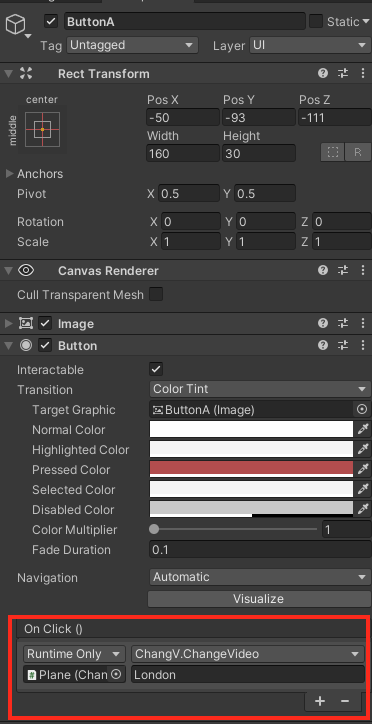Open Canvas Renderer three-dot menu
The width and height of the screenshot is (372, 724).
tap(363, 270)
